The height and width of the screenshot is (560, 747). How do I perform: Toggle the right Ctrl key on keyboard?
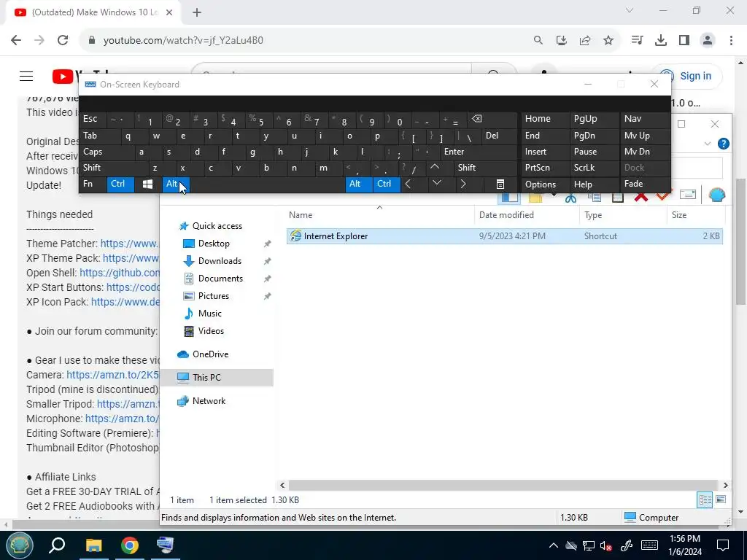point(387,184)
